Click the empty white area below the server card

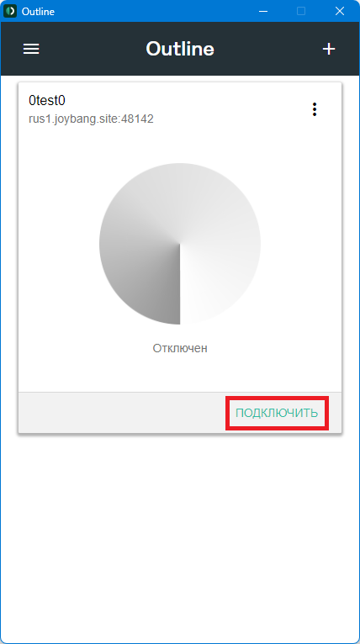point(180,534)
